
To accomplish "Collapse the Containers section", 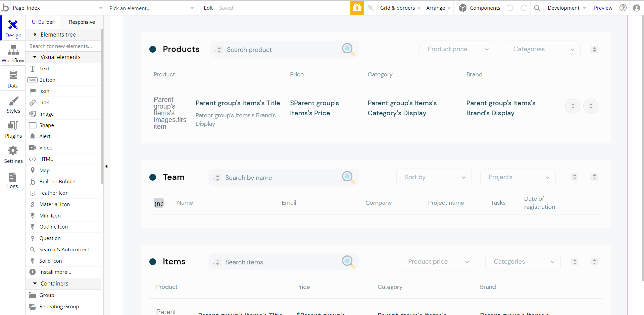I will (x=64, y=283).
